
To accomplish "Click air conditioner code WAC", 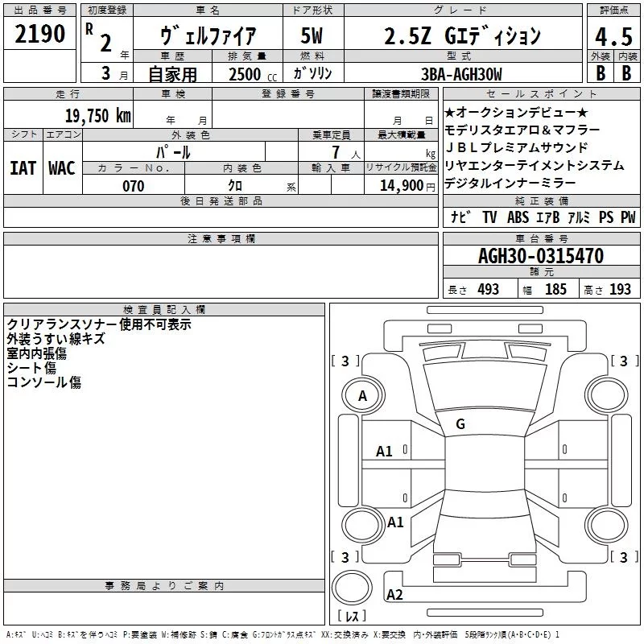I will coord(62,168).
